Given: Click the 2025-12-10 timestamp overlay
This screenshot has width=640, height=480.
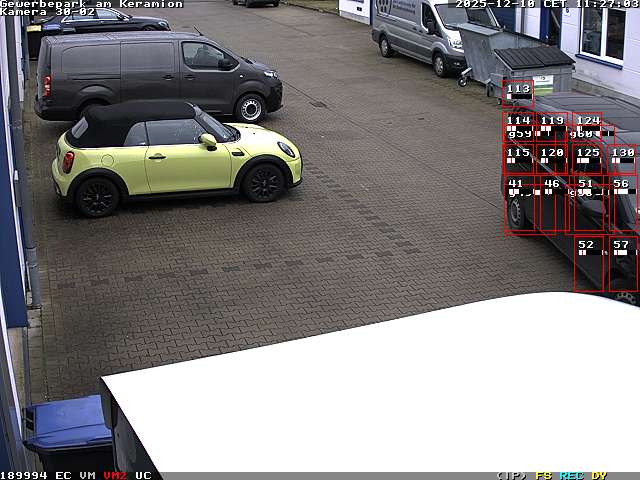Looking at the screenshot, I should 493,4.
